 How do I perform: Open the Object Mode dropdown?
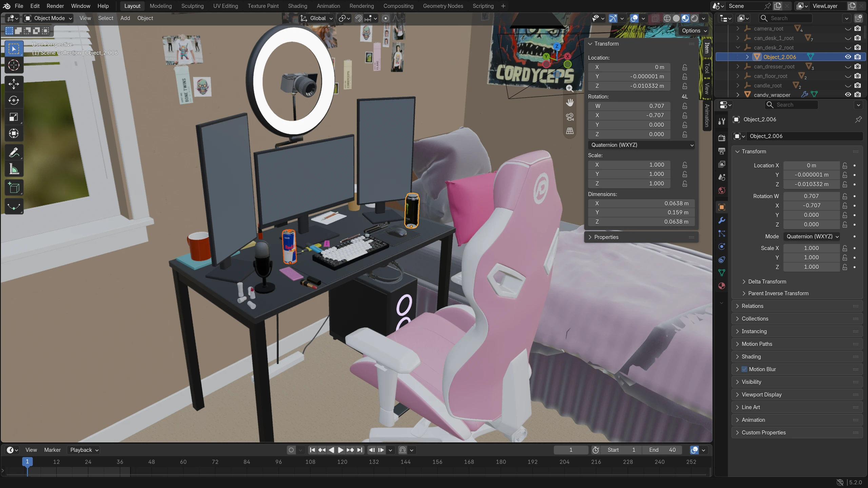tap(48, 18)
